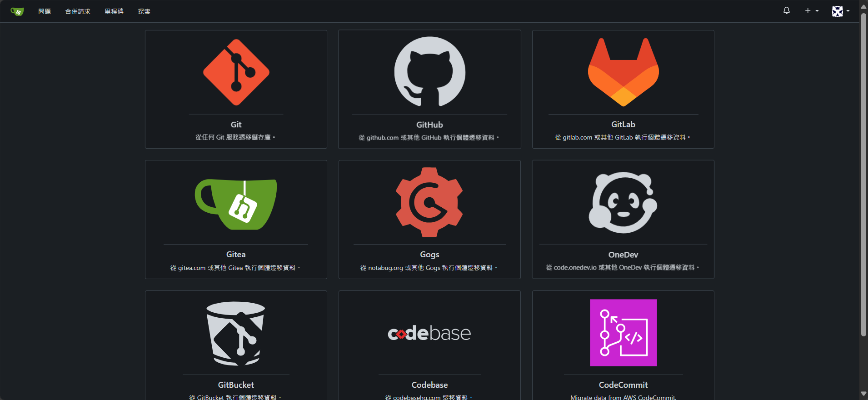Click the scrollbar up arrow
Image resolution: width=868 pixels, height=400 pixels.
(x=864, y=6)
